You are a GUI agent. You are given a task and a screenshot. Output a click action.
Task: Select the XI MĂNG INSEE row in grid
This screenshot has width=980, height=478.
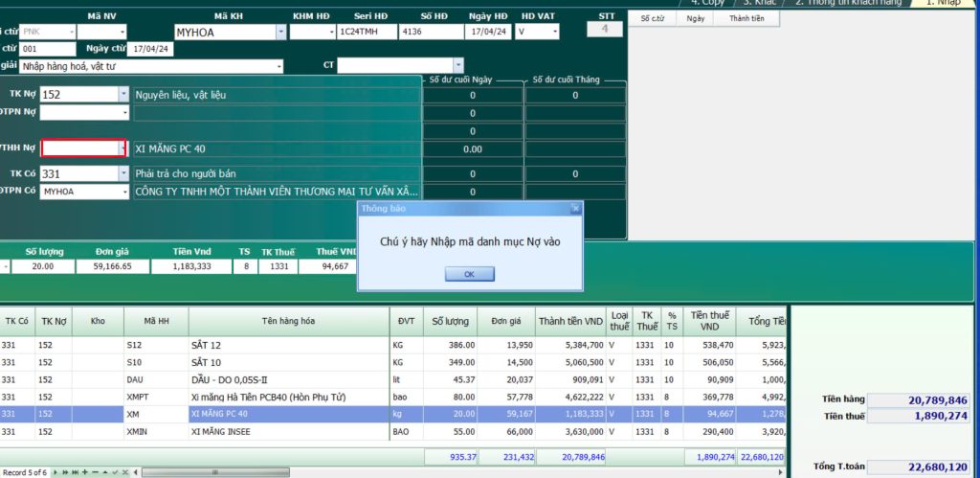pos(287,431)
